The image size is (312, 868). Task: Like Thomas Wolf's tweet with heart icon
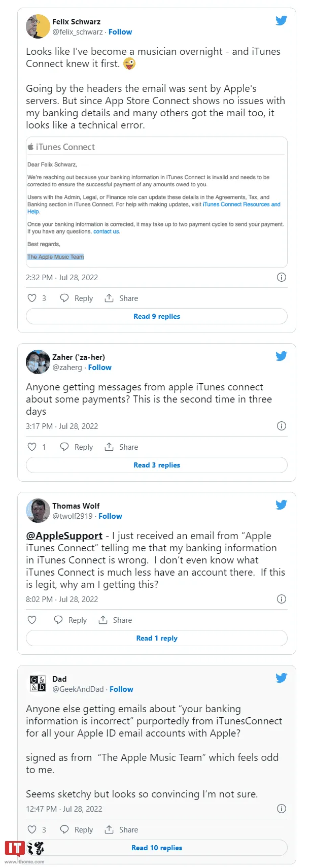32,620
